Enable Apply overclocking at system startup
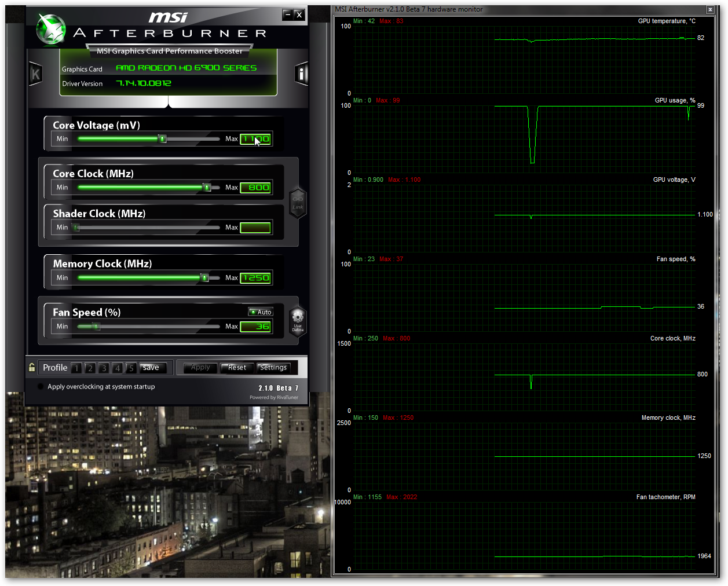The width and height of the screenshot is (728, 586). [x=40, y=387]
